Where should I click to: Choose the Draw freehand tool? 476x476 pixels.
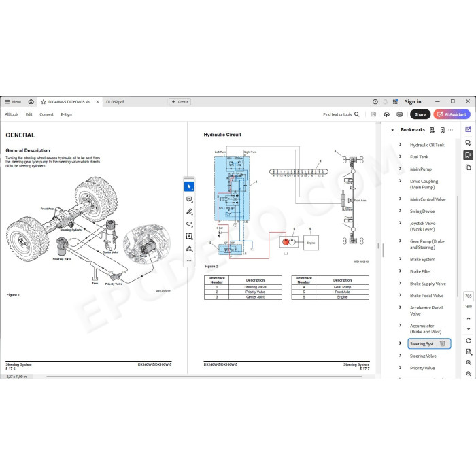point(189,224)
